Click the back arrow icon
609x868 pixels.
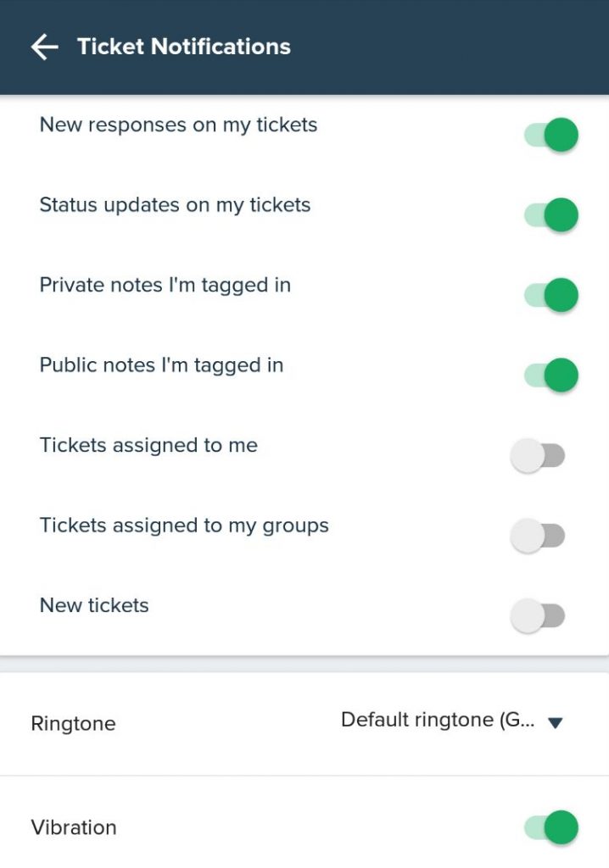(42, 47)
